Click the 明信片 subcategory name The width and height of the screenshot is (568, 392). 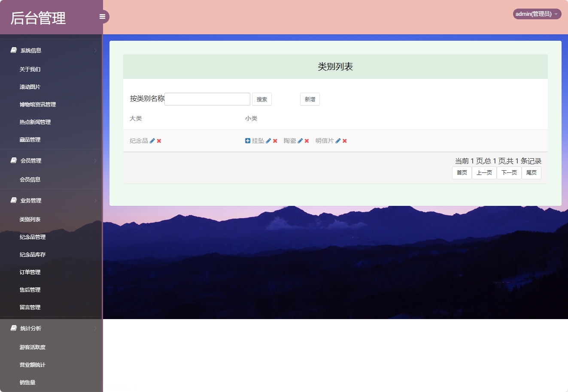(x=325, y=141)
